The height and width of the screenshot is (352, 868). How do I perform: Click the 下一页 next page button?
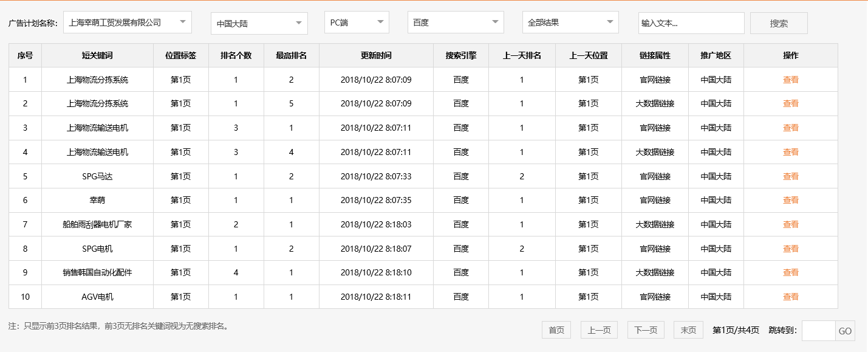(644, 330)
